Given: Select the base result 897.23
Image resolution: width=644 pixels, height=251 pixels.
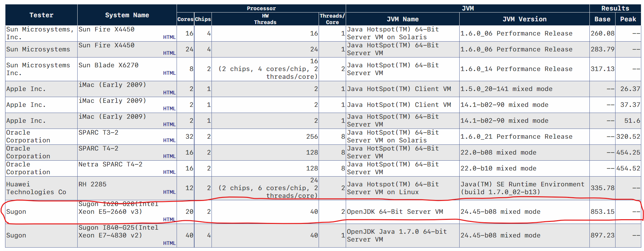Looking at the screenshot, I should click(602, 235).
